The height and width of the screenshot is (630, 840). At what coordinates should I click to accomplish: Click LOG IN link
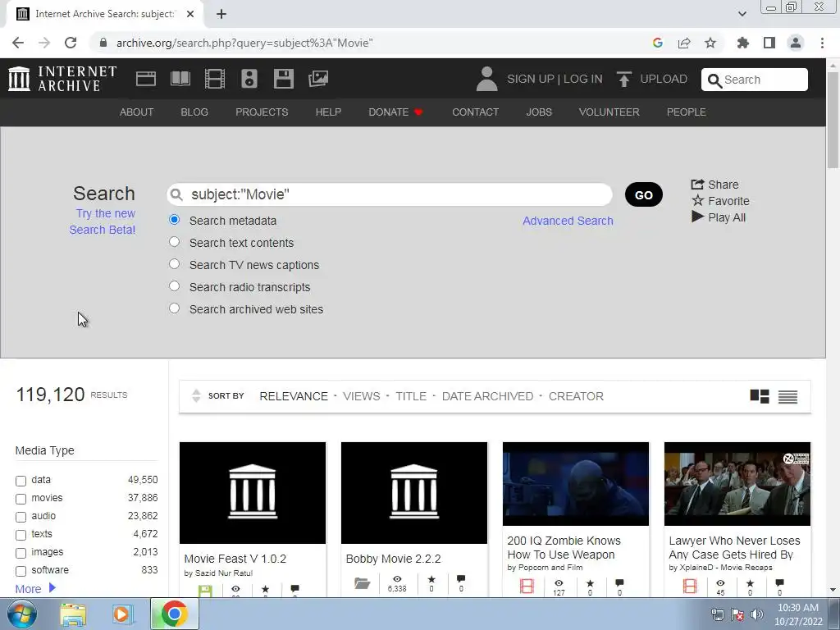click(x=583, y=79)
